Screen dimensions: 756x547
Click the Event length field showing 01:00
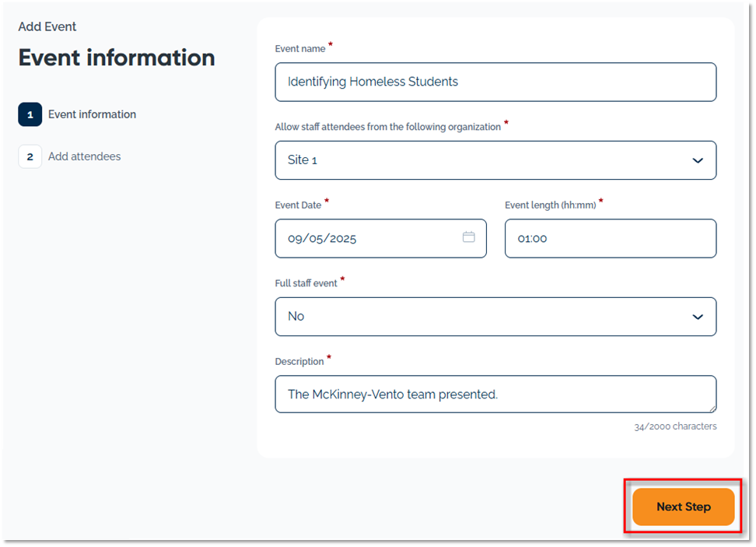[x=610, y=238]
